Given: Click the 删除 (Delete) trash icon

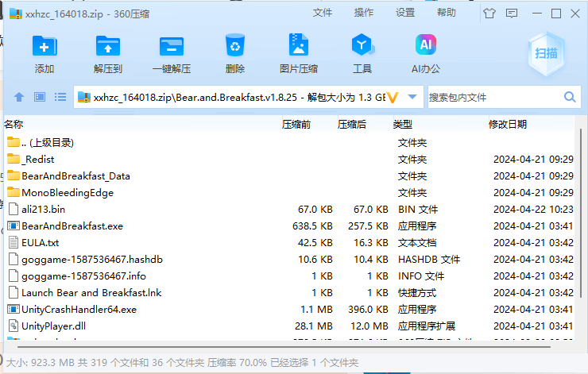Looking at the screenshot, I should (235, 45).
